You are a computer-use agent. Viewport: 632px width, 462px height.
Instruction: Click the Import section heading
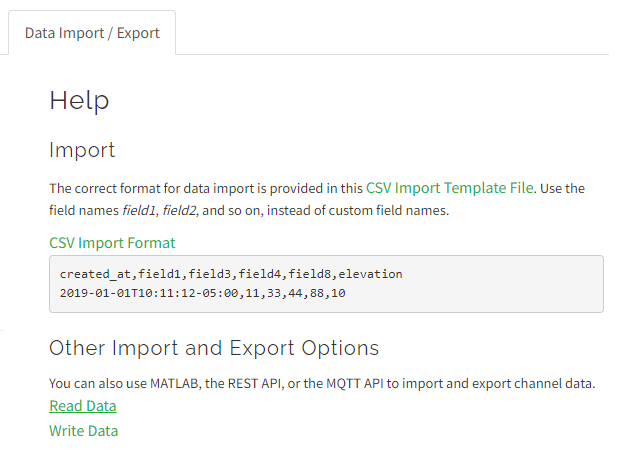82,150
